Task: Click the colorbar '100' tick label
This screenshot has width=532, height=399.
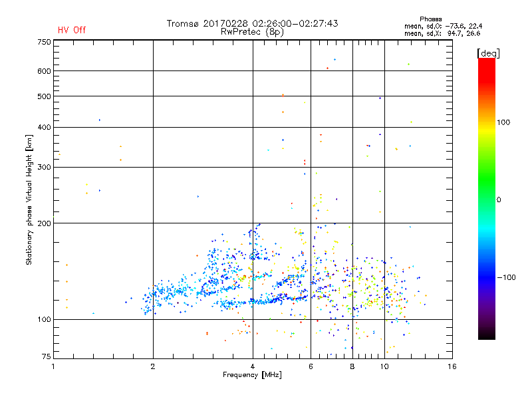Action: coord(503,122)
